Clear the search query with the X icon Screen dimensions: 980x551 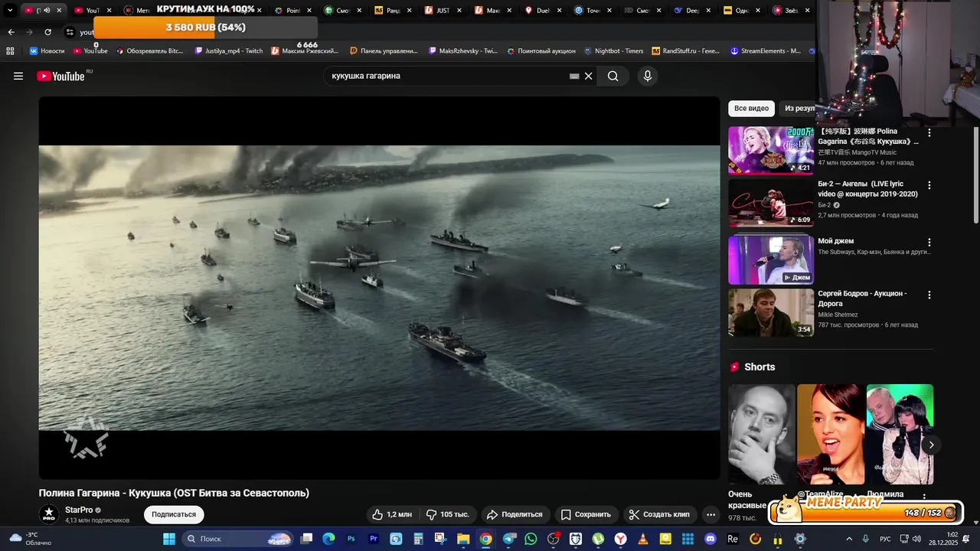tap(589, 76)
